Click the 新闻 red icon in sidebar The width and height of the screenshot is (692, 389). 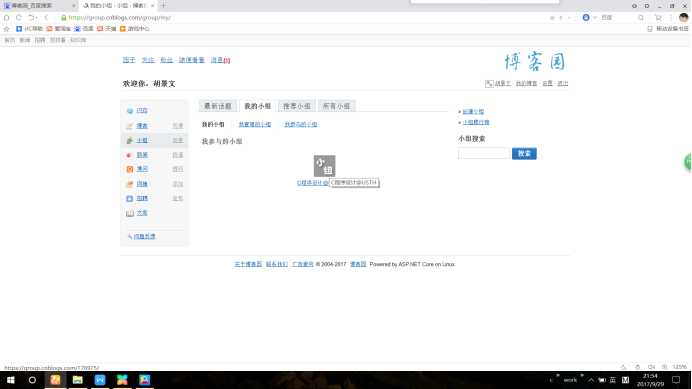[x=129, y=155]
